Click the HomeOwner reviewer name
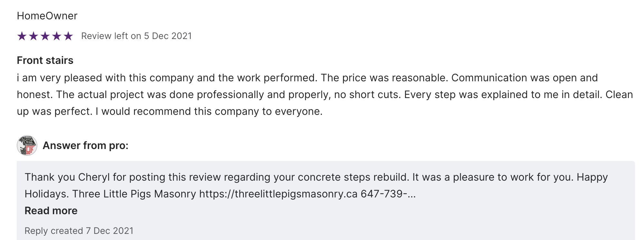Image resolution: width=644 pixels, height=240 pixels. point(47,16)
